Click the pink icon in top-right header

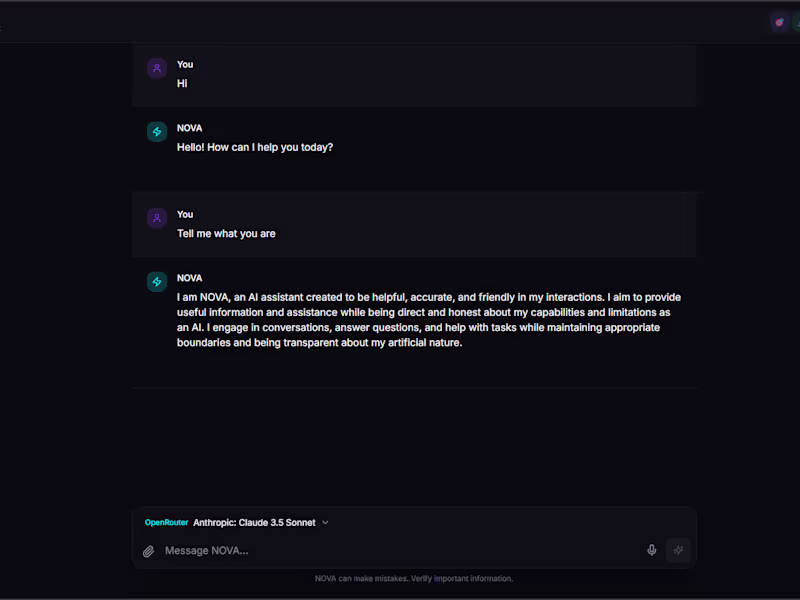pos(780,22)
